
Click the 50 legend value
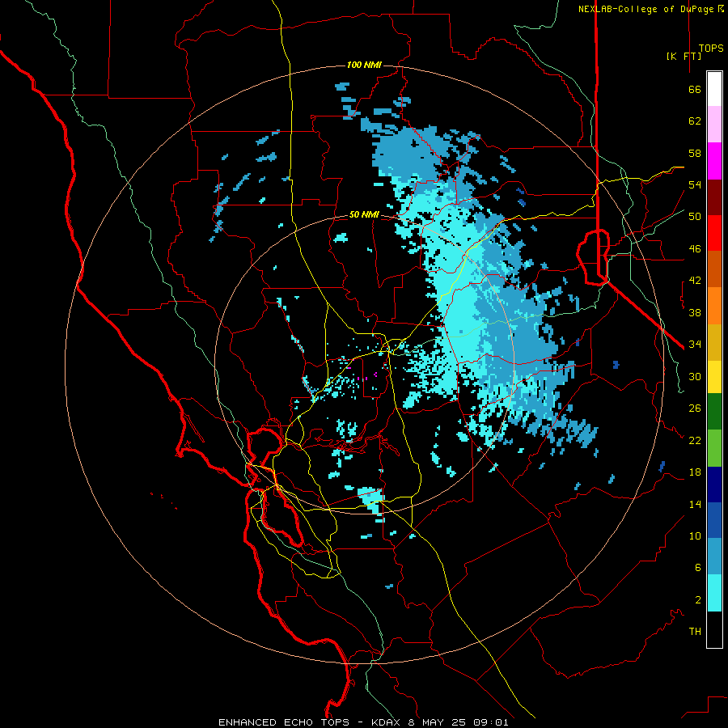(x=695, y=216)
